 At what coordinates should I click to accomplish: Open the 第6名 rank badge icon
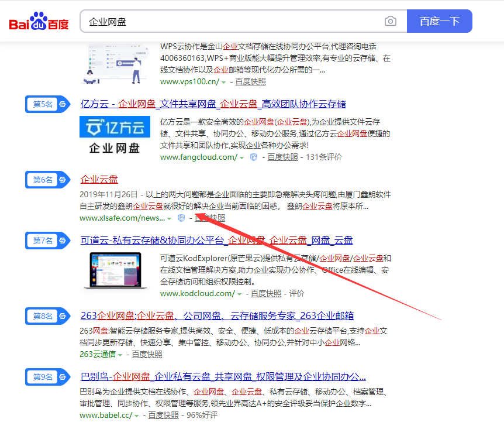(x=47, y=180)
